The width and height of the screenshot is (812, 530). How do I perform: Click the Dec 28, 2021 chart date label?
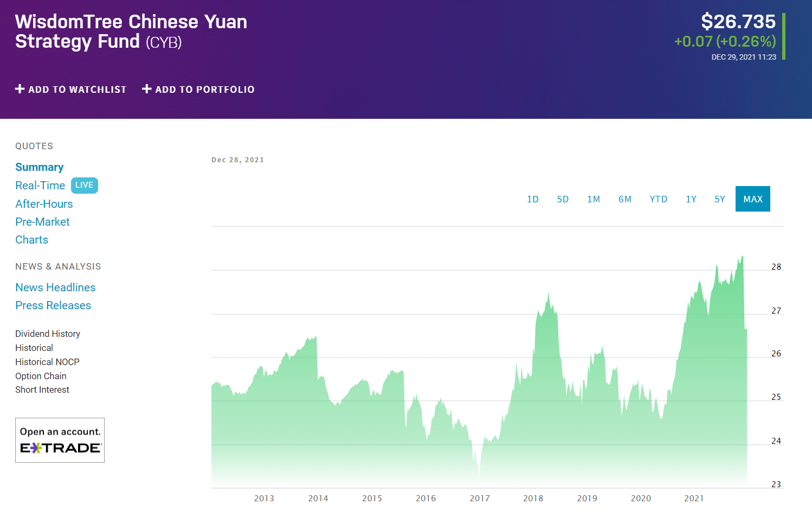point(237,160)
